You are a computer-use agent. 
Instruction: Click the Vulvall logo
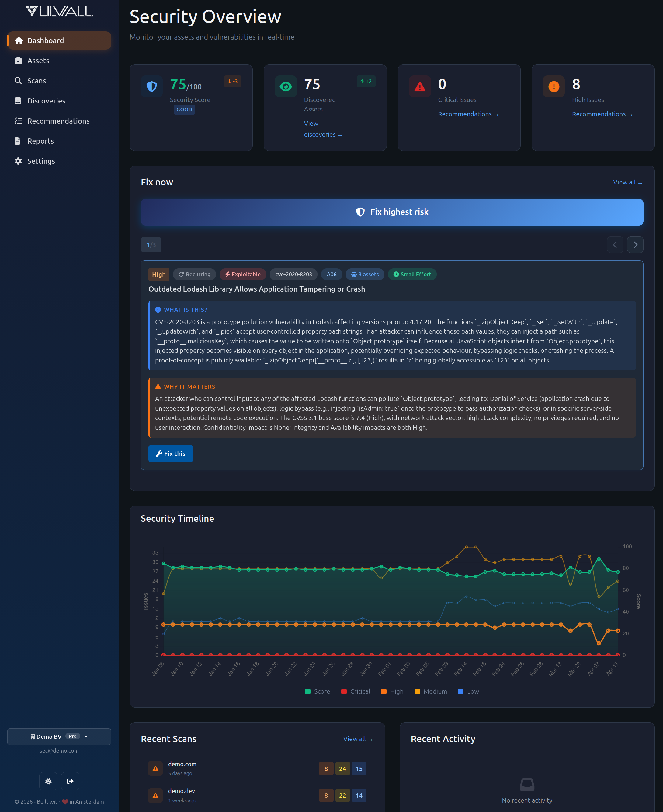pyautogui.click(x=59, y=12)
